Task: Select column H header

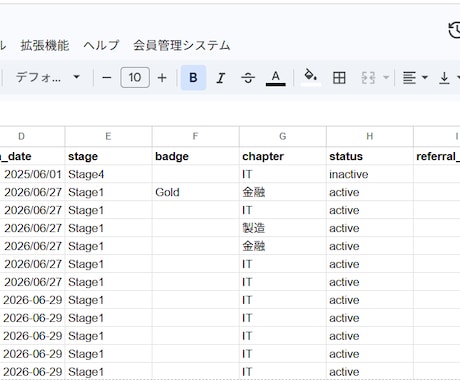Action: pyautogui.click(x=369, y=136)
